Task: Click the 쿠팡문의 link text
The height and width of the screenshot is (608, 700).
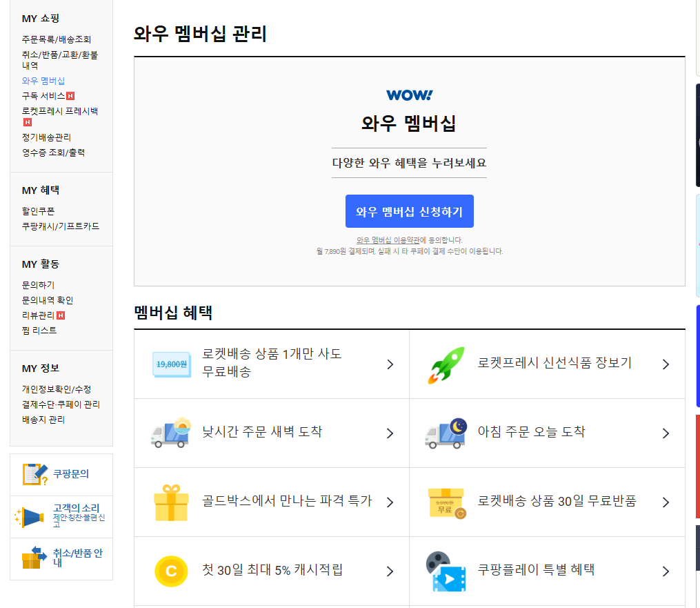Action: pyautogui.click(x=71, y=474)
